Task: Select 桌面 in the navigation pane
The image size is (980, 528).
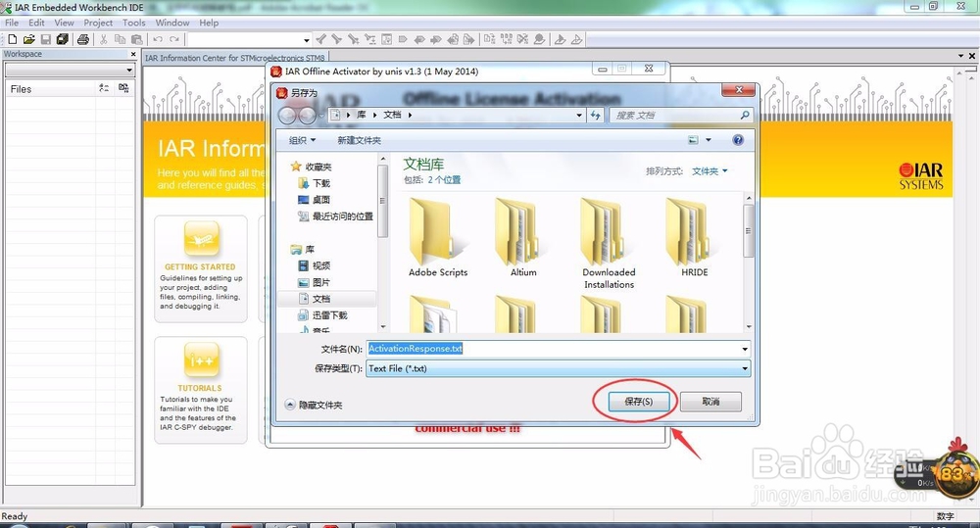Action: 315,199
